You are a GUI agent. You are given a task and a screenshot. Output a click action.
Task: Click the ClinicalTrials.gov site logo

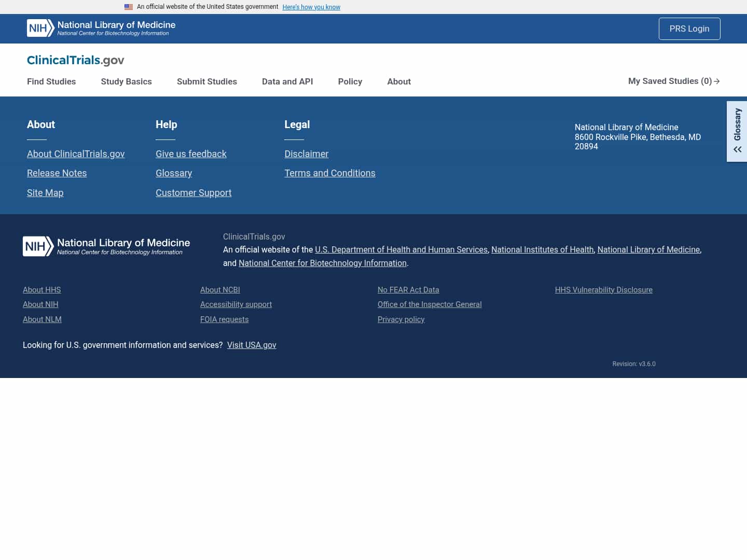coord(76,60)
